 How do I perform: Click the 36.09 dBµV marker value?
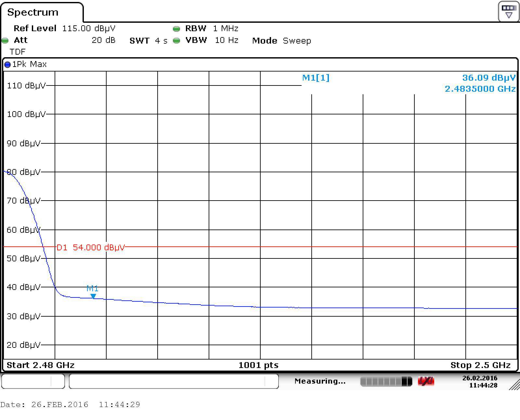[x=489, y=78]
